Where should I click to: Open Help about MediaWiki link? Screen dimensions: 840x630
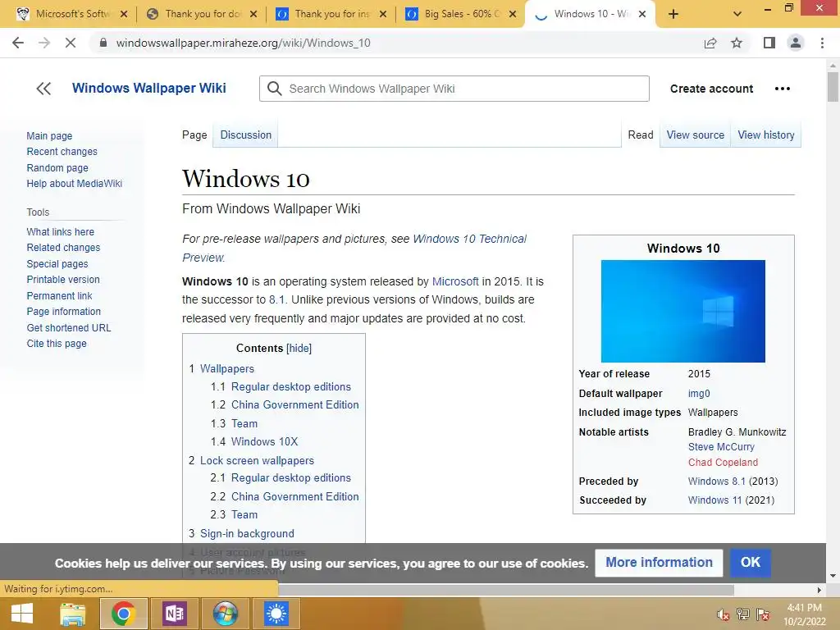pyautogui.click(x=75, y=183)
